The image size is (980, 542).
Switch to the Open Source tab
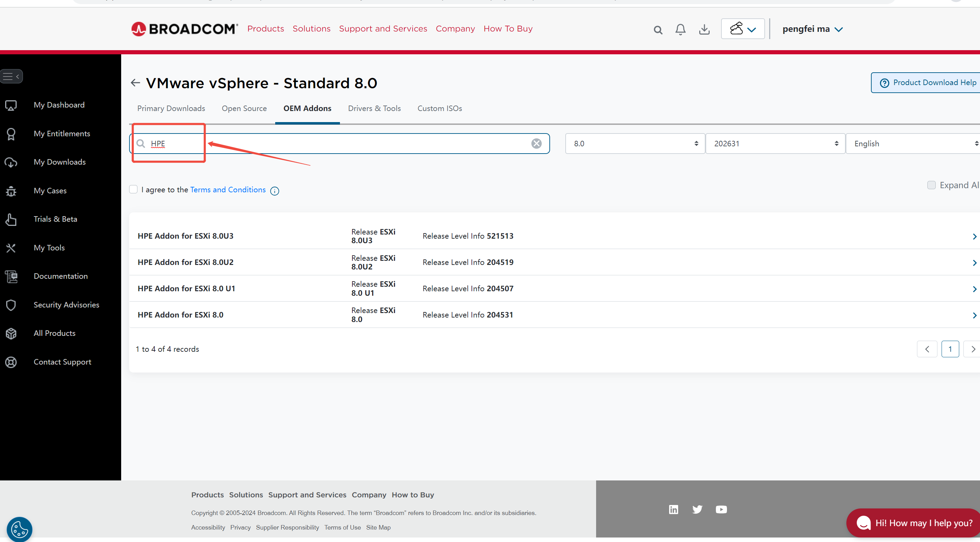tap(244, 108)
